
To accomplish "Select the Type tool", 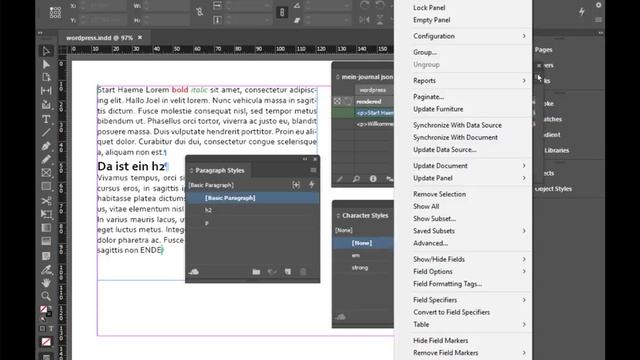I will pyautogui.click(x=46, y=119).
